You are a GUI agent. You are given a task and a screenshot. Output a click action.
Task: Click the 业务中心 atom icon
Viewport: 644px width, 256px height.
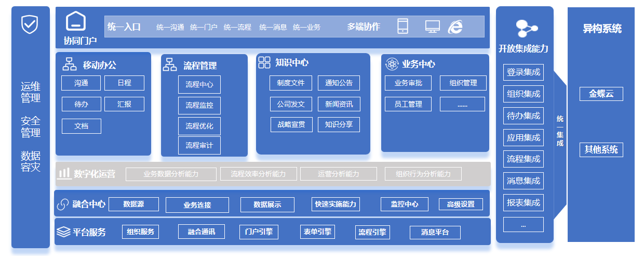[x=391, y=65]
